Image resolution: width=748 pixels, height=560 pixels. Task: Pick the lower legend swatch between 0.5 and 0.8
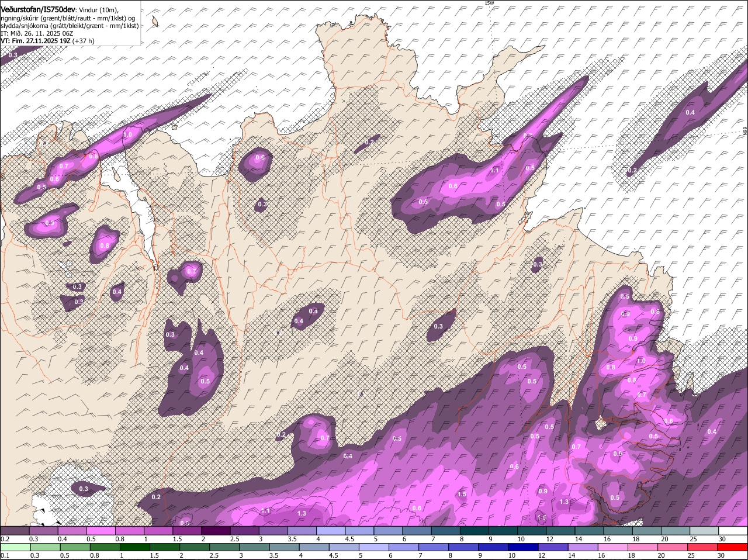75,547
